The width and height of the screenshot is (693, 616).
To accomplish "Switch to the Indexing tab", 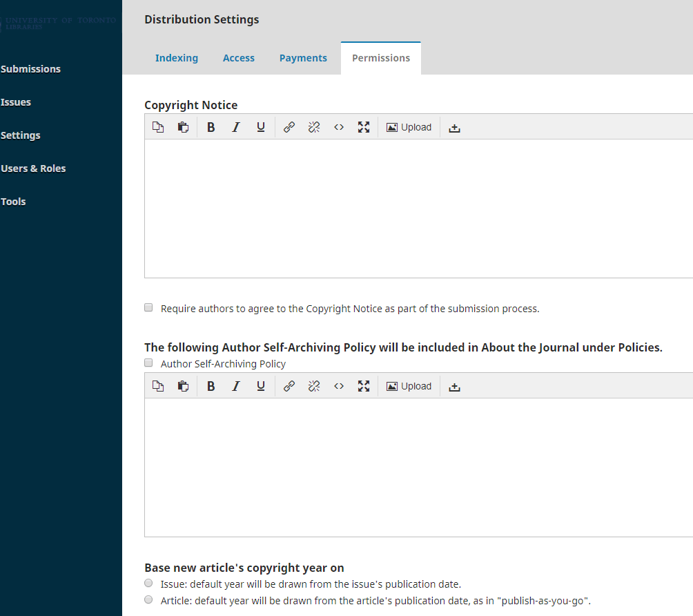I will pyautogui.click(x=176, y=58).
